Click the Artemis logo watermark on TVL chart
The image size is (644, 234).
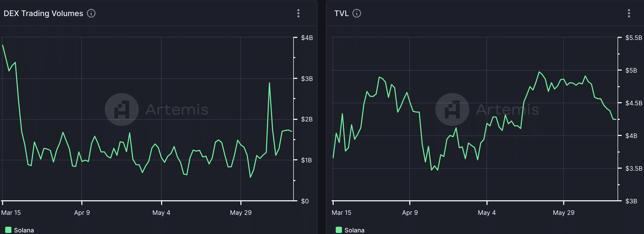pyautogui.click(x=452, y=109)
